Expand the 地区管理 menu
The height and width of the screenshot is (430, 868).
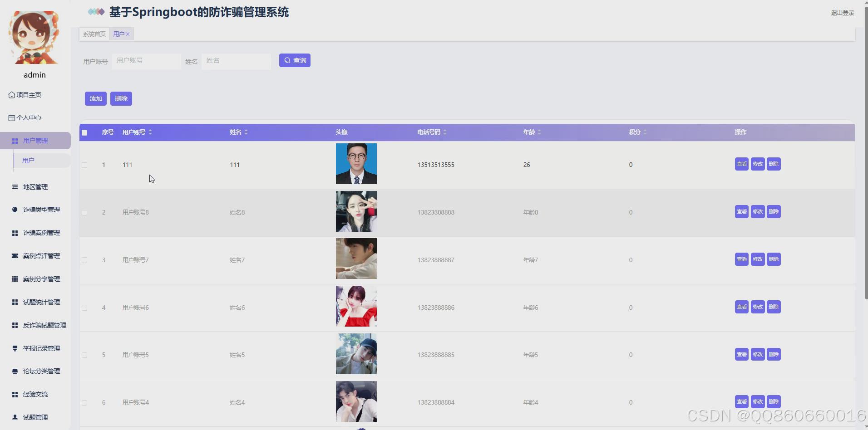click(x=35, y=187)
